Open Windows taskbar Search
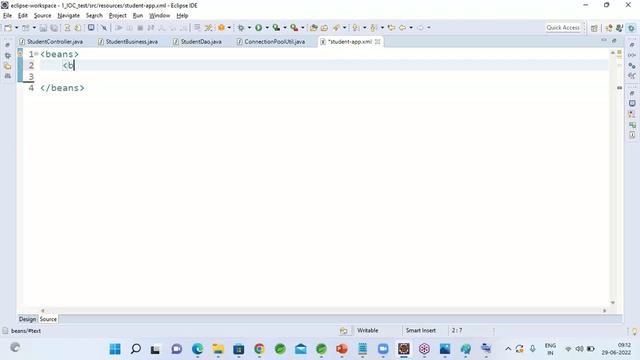The width and height of the screenshot is (640, 360). [136, 349]
